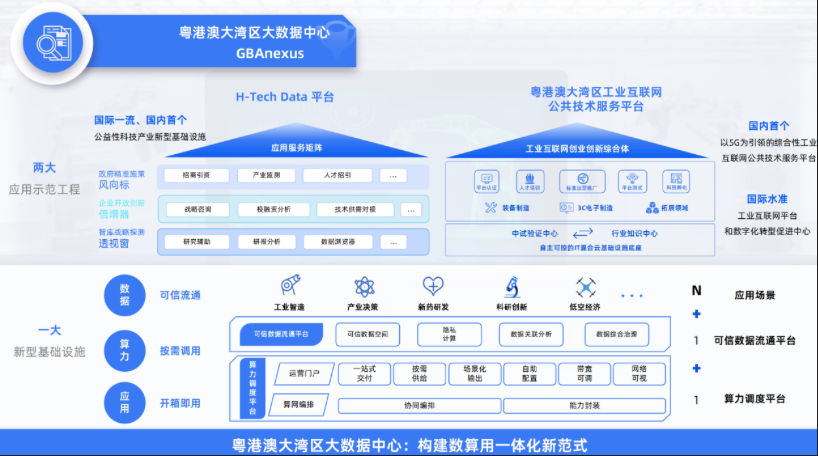Click the blue 可信数据流通平台 tab
This screenshot has width=818, height=456.
[x=281, y=334]
